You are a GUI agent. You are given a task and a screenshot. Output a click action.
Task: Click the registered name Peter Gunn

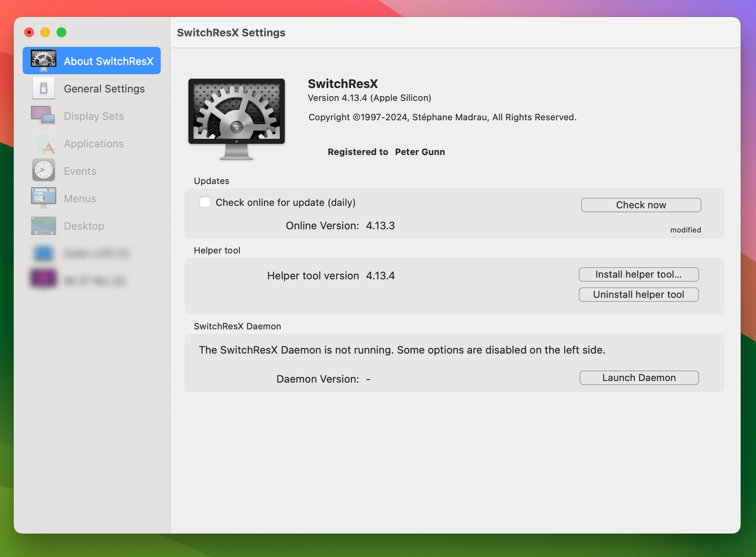[x=420, y=152]
